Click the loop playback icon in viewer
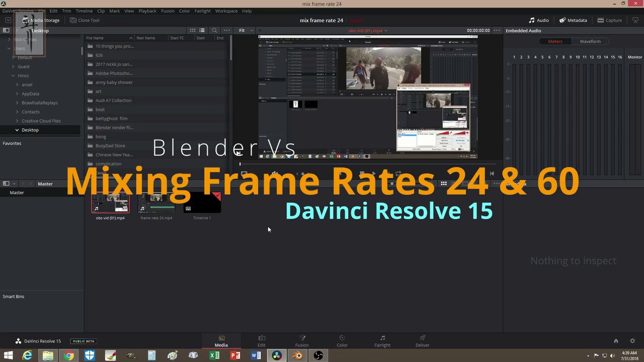Viewport: 644px width, 362px height. (398, 173)
